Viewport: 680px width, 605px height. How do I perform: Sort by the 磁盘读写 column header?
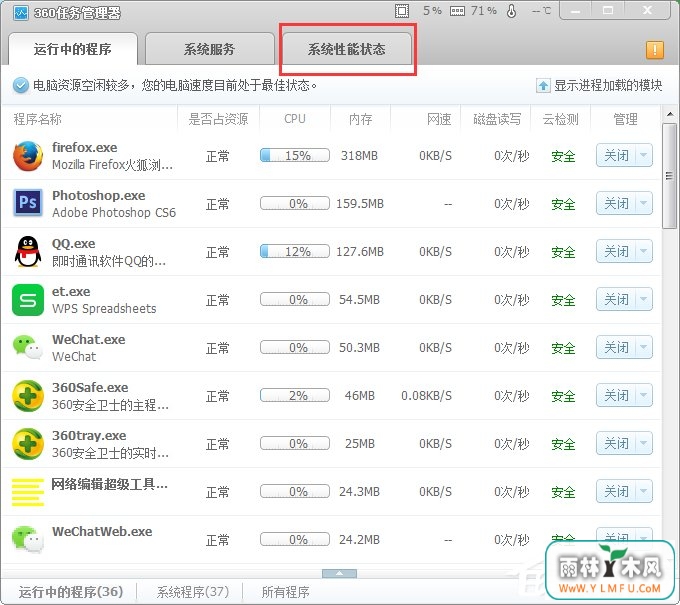[497, 119]
